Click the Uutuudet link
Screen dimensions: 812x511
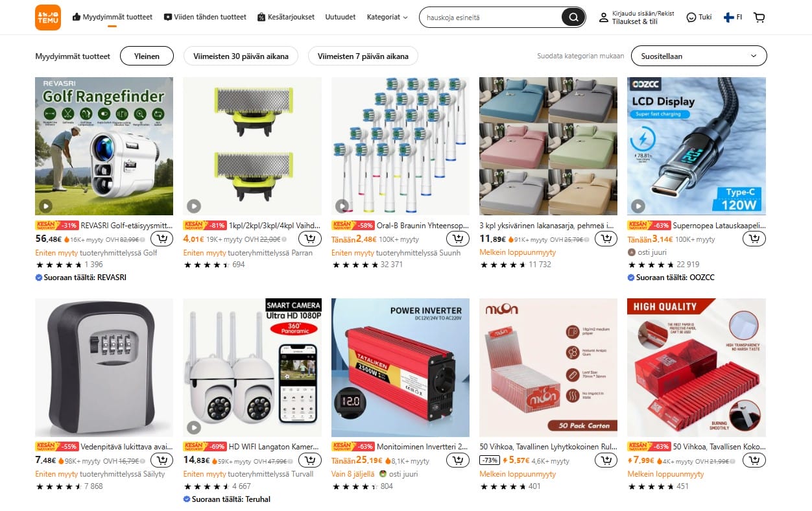pos(340,18)
